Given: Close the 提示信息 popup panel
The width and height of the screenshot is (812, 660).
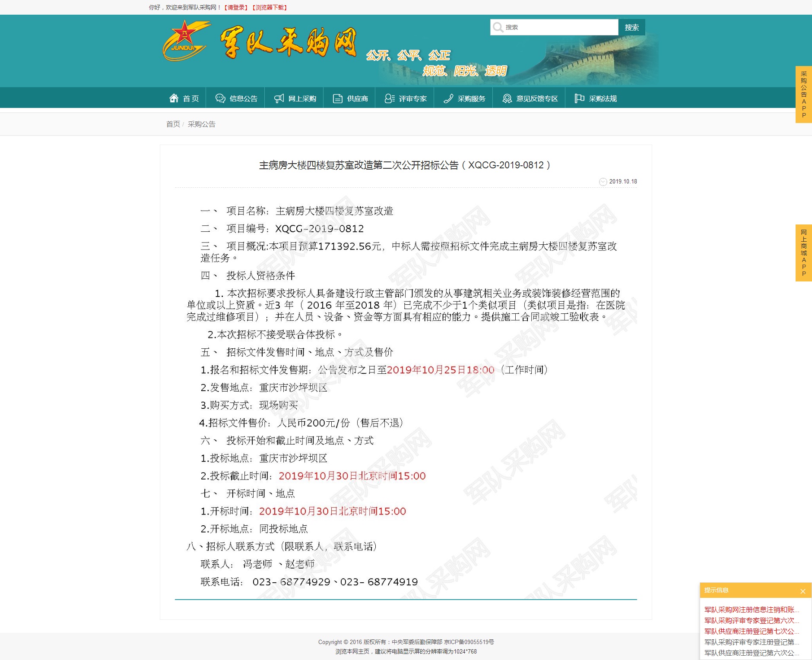Looking at the screenshot, I should 802,591.
